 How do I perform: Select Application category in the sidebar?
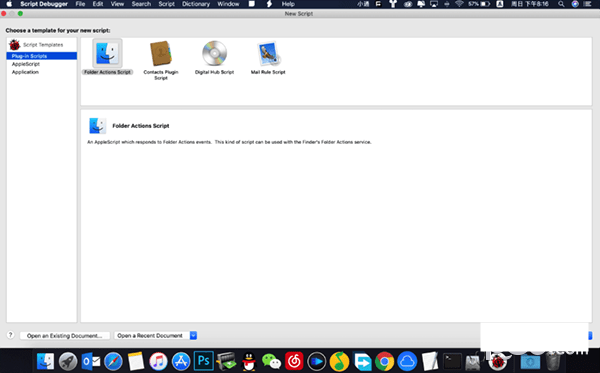[25, 72]
